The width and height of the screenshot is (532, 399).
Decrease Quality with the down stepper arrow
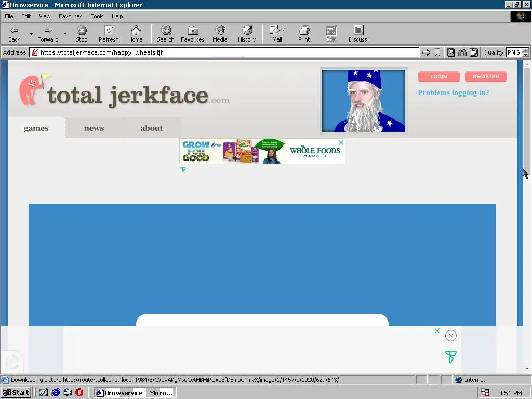[526, 55]
